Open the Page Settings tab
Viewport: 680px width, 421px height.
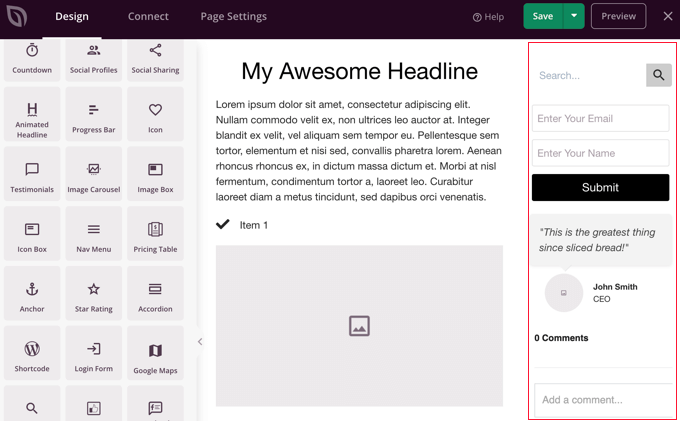233,16
